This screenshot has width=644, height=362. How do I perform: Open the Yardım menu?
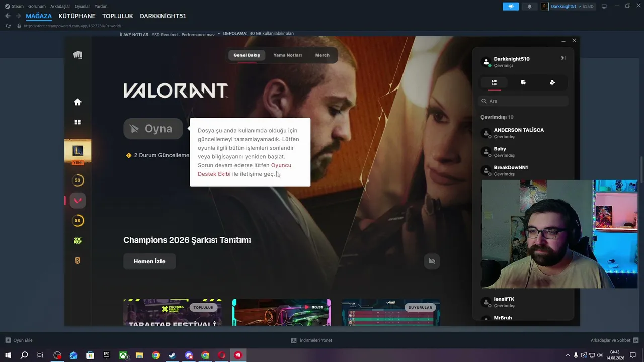[x=101, y=6]
